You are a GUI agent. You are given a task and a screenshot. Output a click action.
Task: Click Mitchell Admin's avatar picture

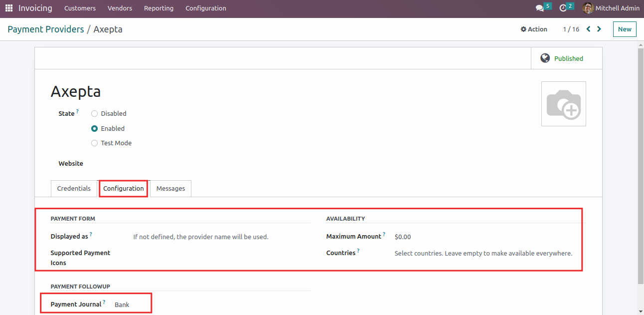(588, 8)
